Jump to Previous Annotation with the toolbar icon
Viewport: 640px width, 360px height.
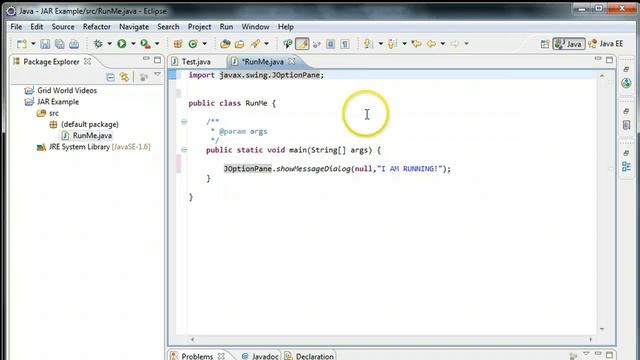click(x=392, y=44)
